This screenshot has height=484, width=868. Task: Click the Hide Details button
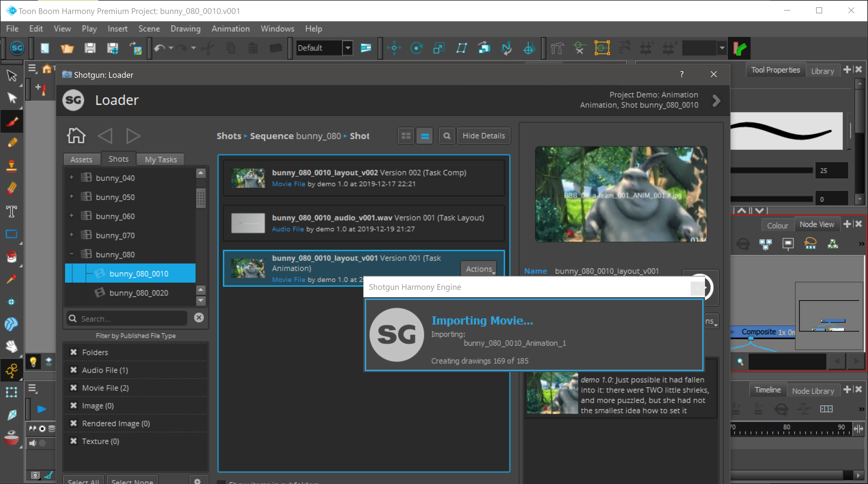(484, 136)
